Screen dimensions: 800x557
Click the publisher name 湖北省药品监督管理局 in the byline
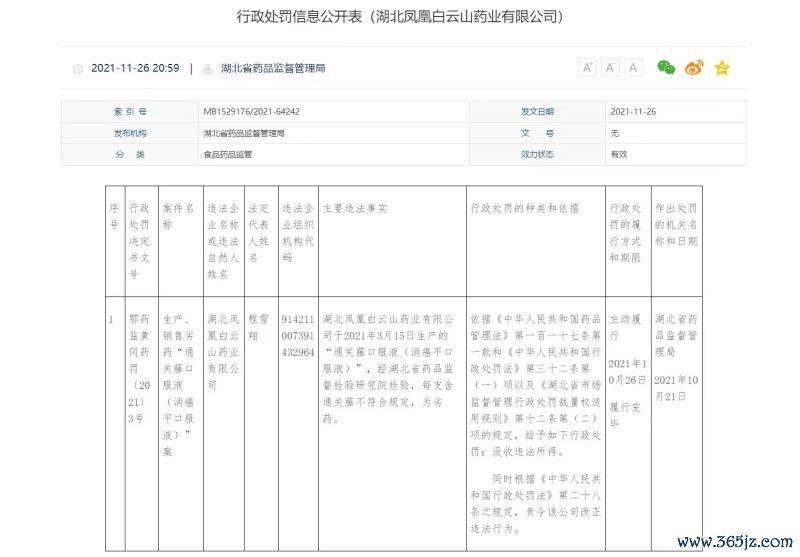point(272,68)
